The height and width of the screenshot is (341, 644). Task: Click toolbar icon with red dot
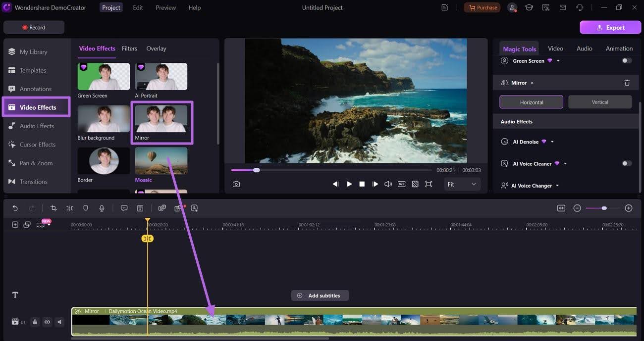click(178, 208)
